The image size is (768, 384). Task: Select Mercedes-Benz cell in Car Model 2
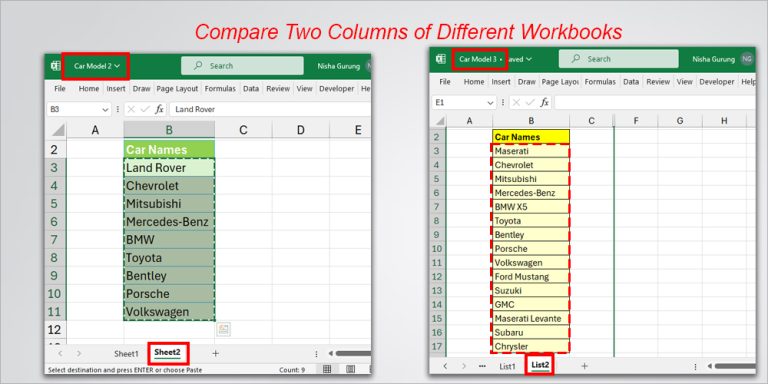click(169, 222)
